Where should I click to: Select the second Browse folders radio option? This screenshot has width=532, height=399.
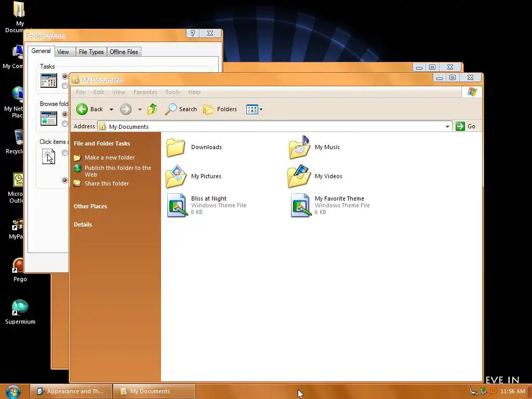coord(65,124)
